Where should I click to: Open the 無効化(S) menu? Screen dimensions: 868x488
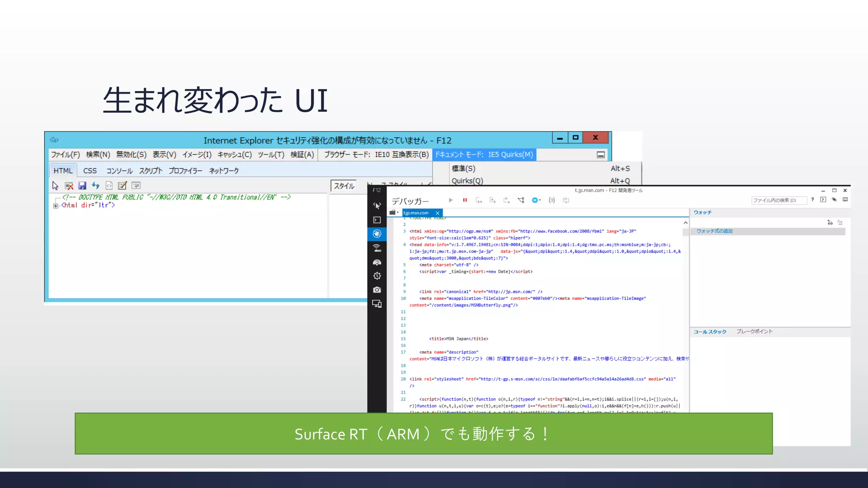pyautogui.click(x=131, y=155)
